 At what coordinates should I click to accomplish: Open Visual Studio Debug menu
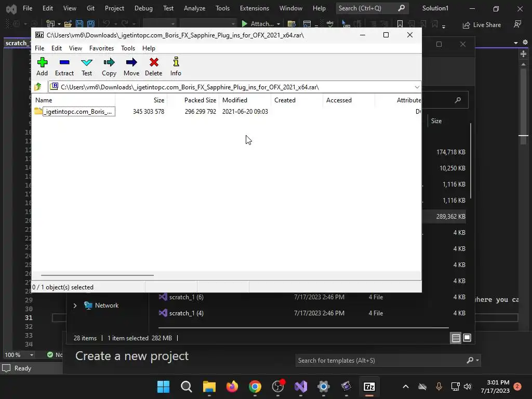pyautogui.click(x=143, y=8)
